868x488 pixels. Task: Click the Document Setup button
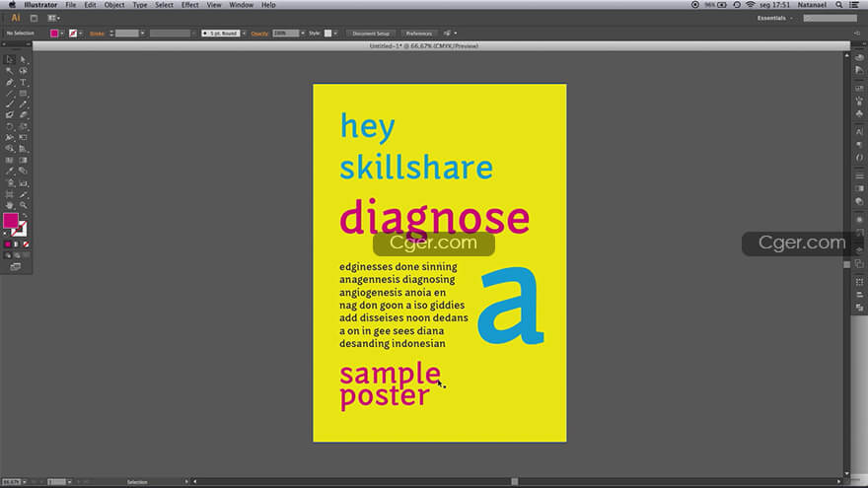[x=371, y=34]
